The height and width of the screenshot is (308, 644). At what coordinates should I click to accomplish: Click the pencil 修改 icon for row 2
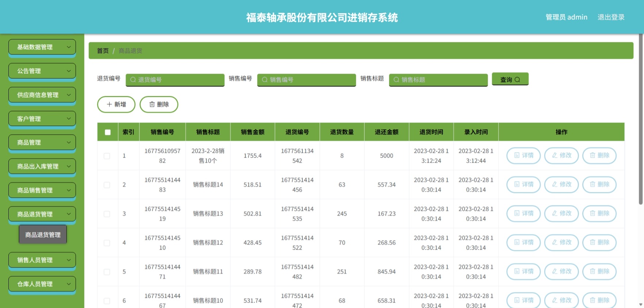(x=555, y=184)
